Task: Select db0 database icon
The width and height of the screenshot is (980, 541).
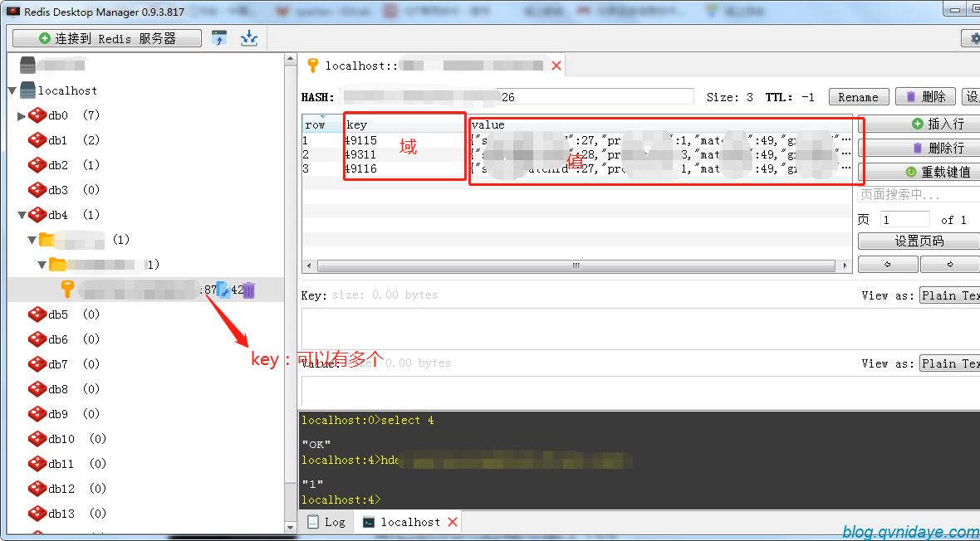Action: [37, 115]
